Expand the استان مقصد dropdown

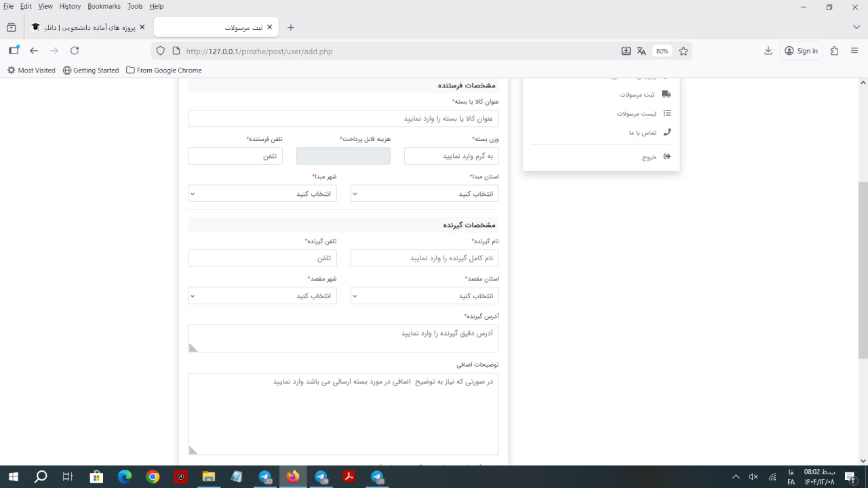425,296
